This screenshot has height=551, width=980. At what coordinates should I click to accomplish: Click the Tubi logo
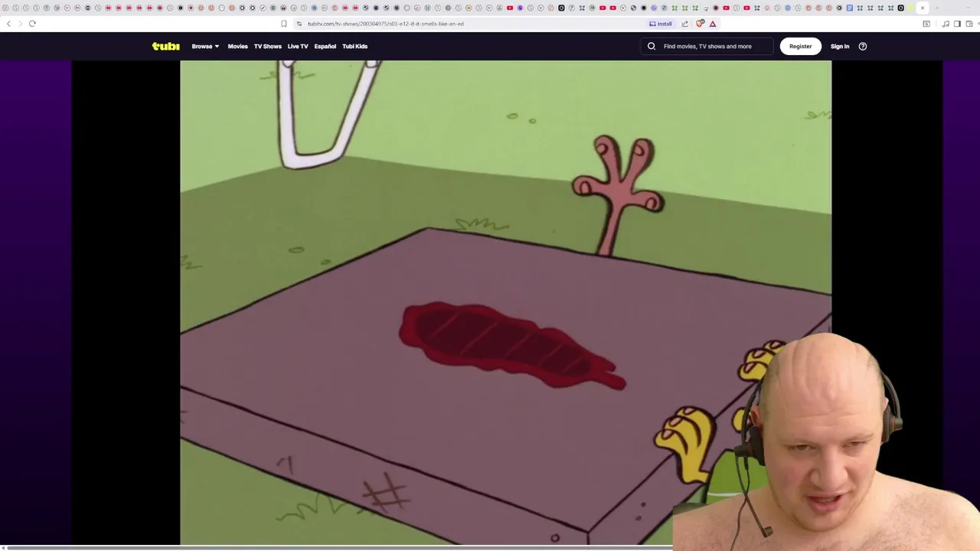pos(165,46)
